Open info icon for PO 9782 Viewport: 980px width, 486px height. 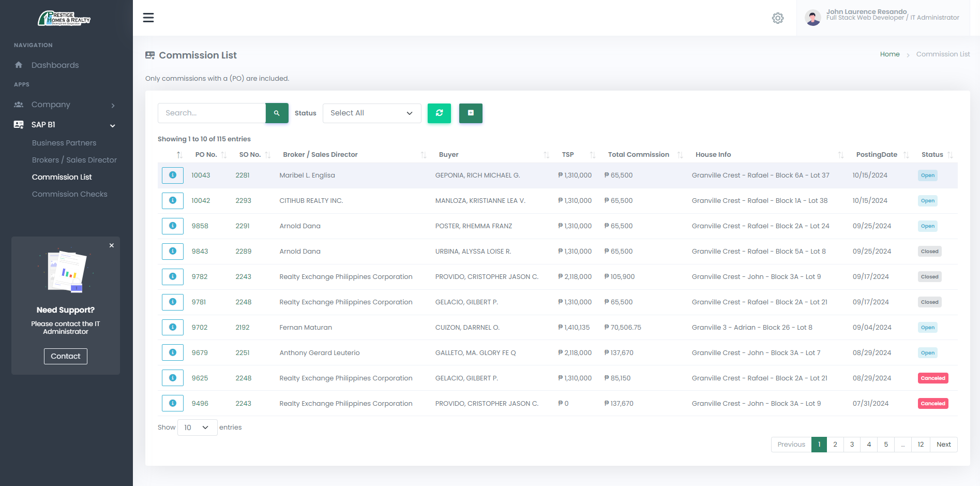point(173,277)
